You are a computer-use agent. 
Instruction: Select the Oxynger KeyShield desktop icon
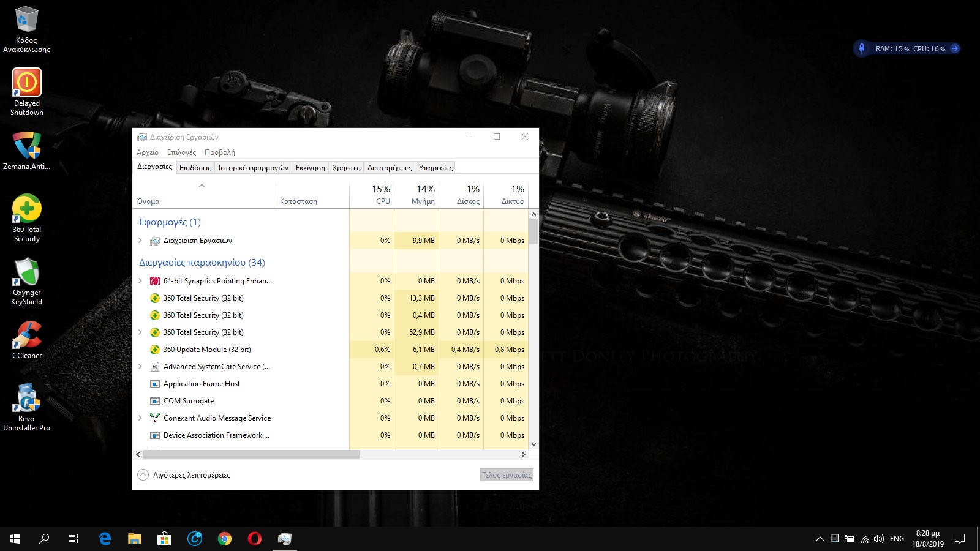click(26, 281)
